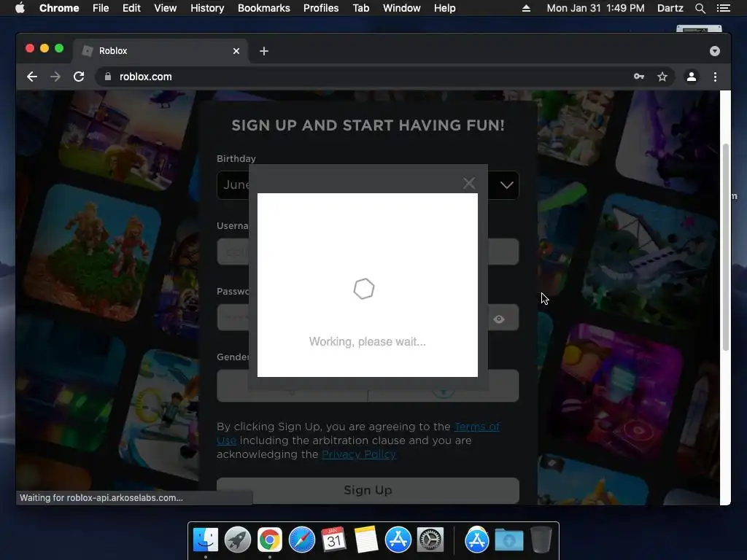Click the 'Working, please wait...' text

(x=368, y=341)
